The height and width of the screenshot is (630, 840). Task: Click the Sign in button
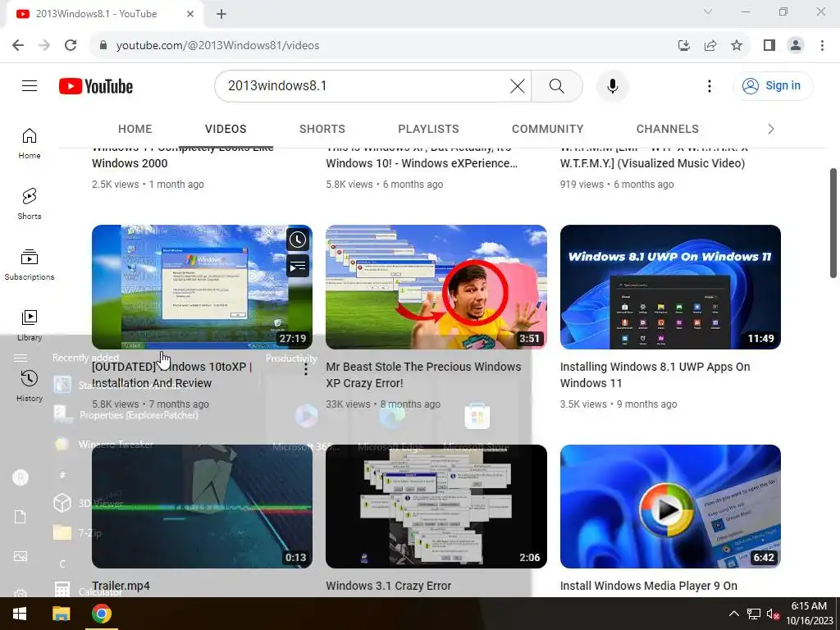773,85
